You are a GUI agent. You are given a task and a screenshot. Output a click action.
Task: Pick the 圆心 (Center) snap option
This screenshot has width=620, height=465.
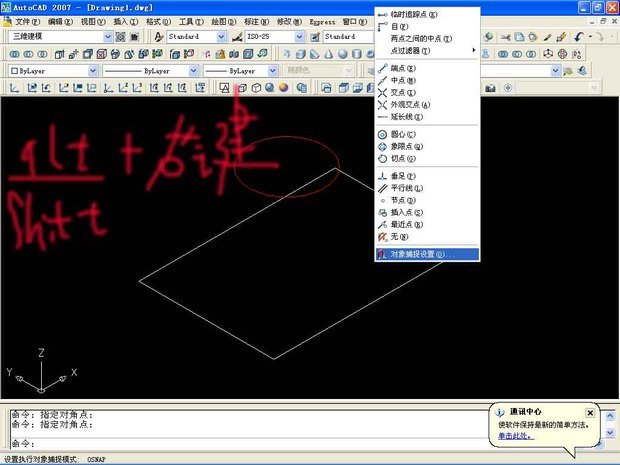[404, 133]
